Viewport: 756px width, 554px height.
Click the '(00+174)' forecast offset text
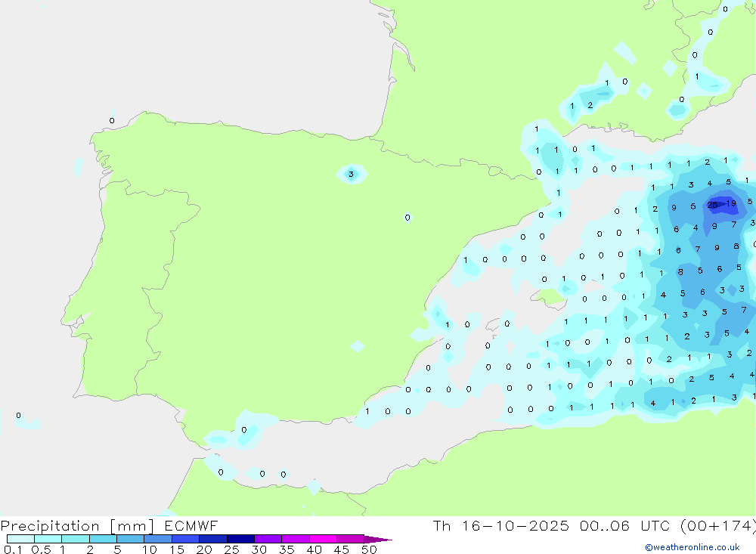[x=718, y=525]
